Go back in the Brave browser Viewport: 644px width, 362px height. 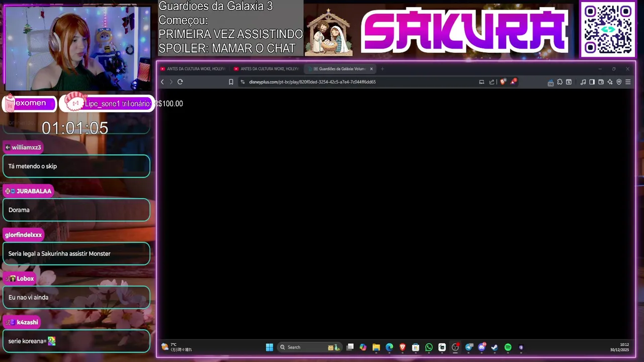coord(162,82)
